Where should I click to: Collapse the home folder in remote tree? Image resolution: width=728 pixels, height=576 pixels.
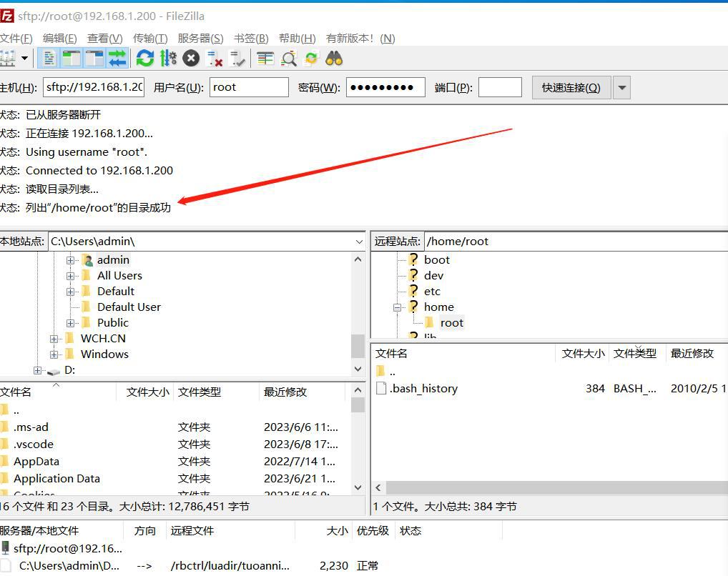[x=397, y=307]
